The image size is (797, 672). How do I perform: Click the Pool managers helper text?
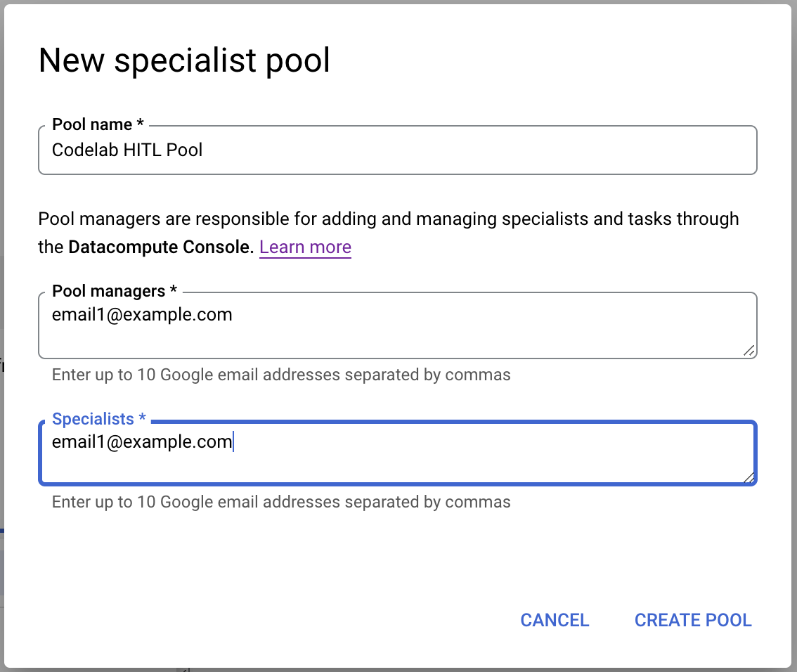click(x=280, y=374)
